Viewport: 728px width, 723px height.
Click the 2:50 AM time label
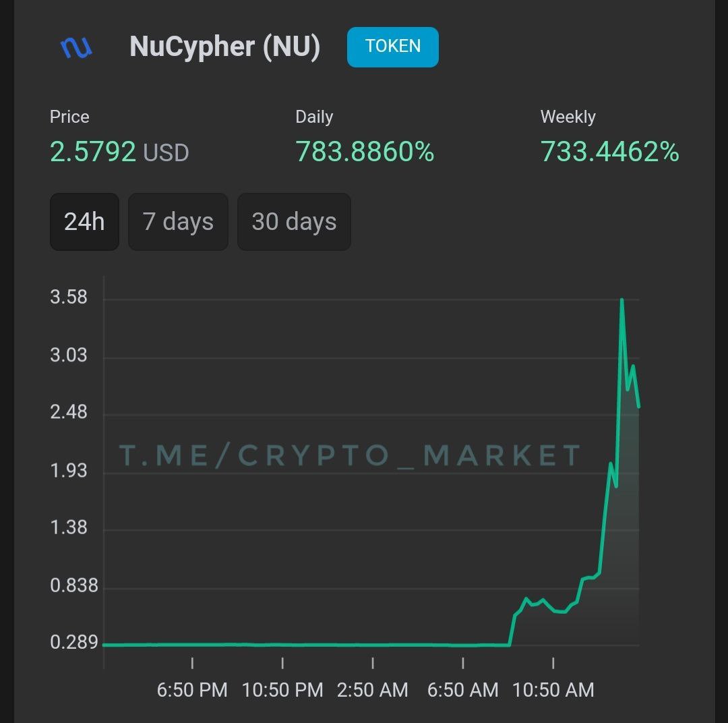[x=373, y=690]
